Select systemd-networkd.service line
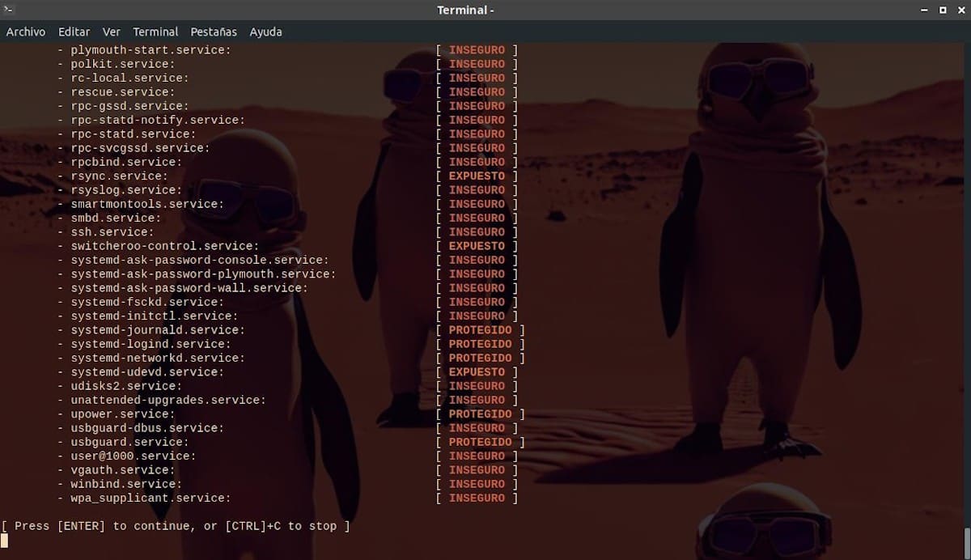The image size is (971, 560). pyautogui.click(x=291, y=358)
